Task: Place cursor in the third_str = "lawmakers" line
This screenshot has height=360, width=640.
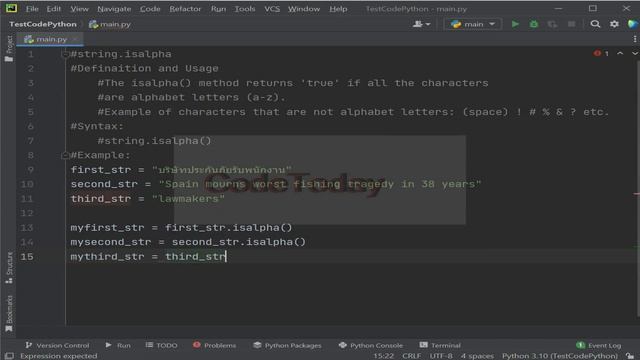Action: [x=147, y=199]
